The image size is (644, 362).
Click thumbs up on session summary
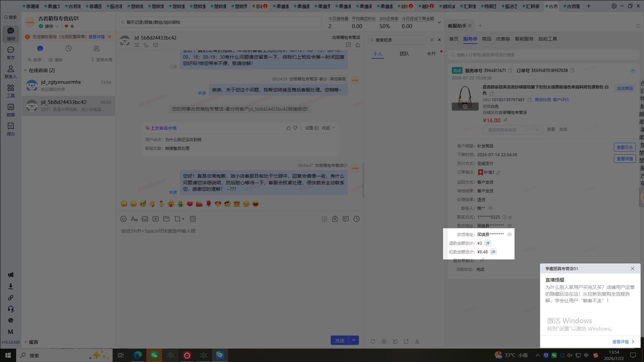(x=288, y=128)
